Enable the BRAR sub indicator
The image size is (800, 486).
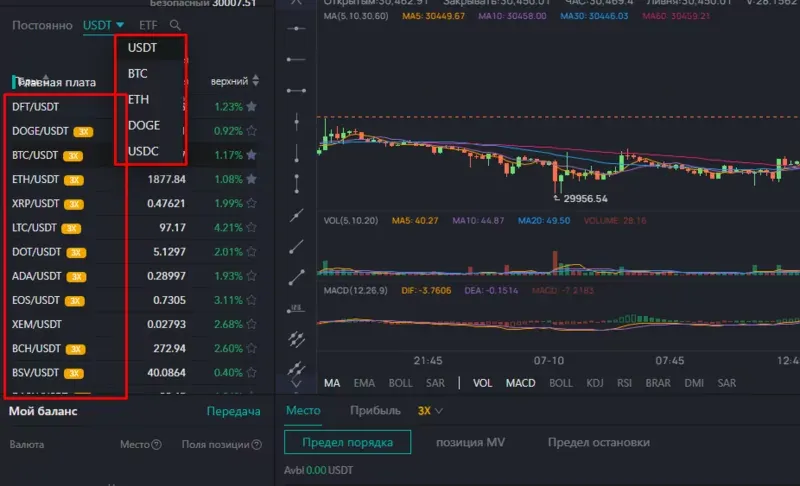[658, 383]
